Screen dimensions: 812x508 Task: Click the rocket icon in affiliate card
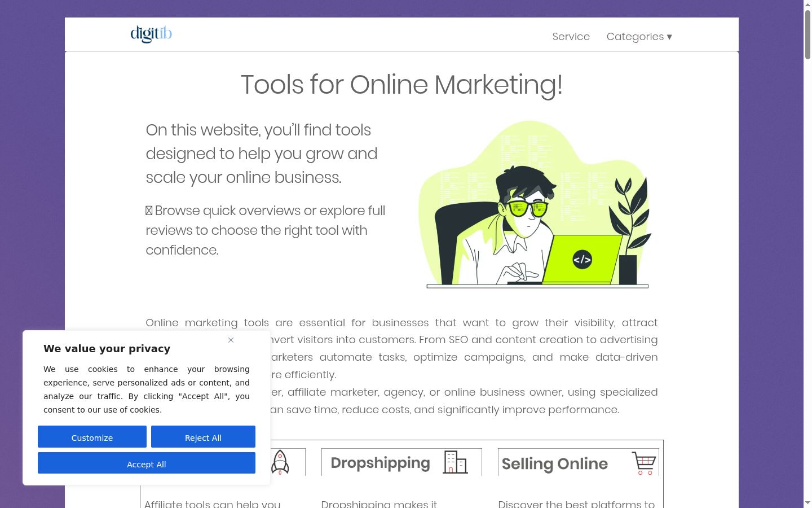pyautogui.click(x=280, y=462)
